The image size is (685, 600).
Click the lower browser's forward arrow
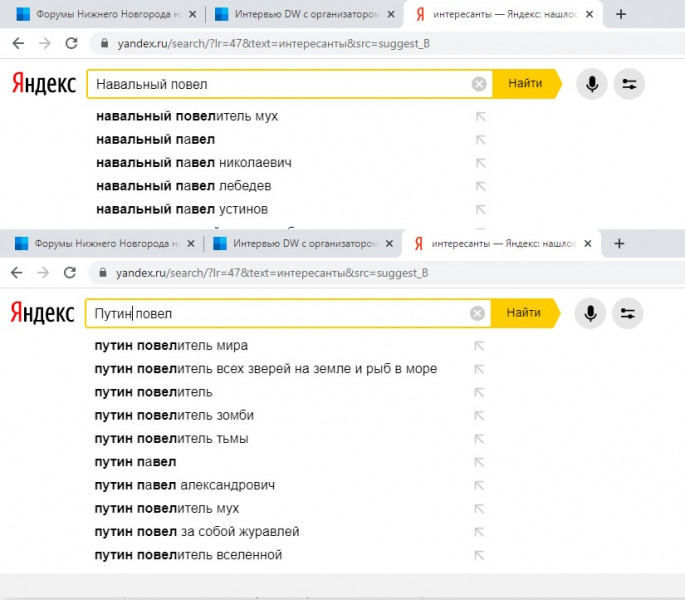(43, 273)
